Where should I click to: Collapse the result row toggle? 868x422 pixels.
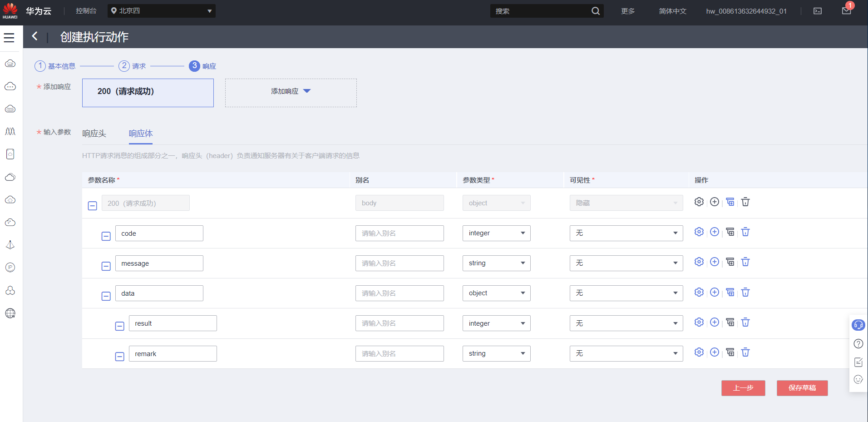pyautogui.click(x=119, y=326)
